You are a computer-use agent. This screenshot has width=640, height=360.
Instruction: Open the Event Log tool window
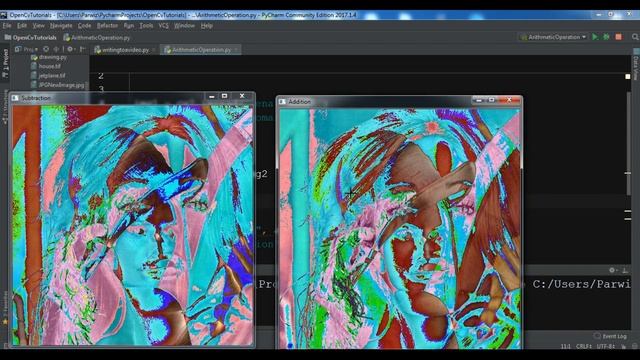coord(610,336)
